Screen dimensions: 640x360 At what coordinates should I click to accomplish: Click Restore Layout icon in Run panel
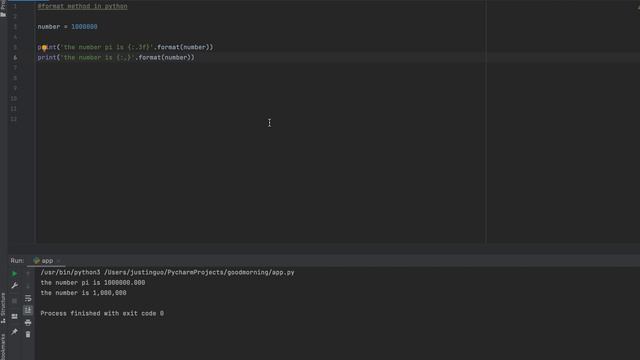(14, 316)
